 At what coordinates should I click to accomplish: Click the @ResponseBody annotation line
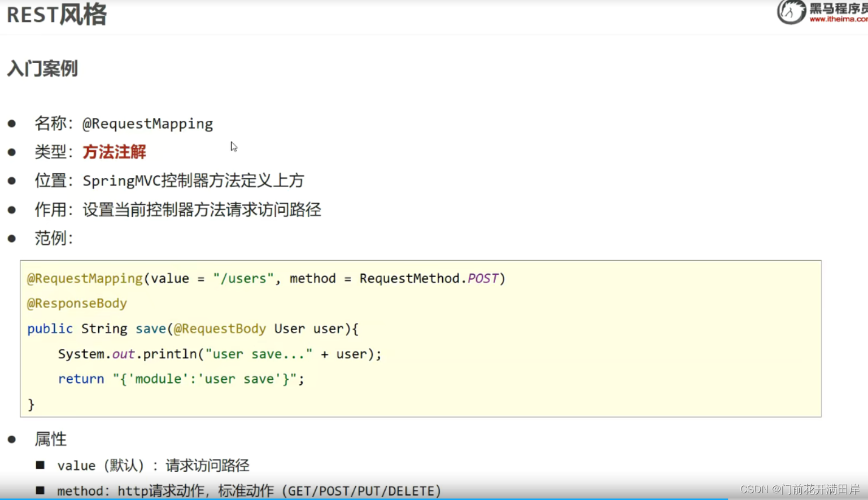pos(77,304)
